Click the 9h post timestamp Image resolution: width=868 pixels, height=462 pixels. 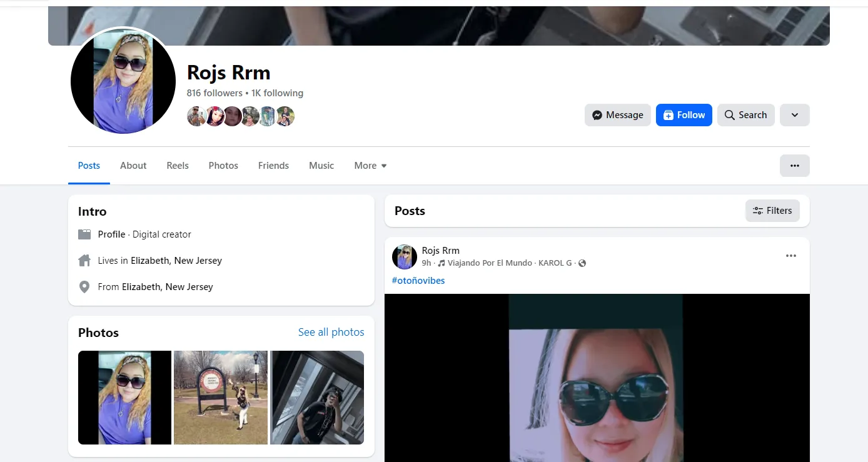(x=426, y=263)
